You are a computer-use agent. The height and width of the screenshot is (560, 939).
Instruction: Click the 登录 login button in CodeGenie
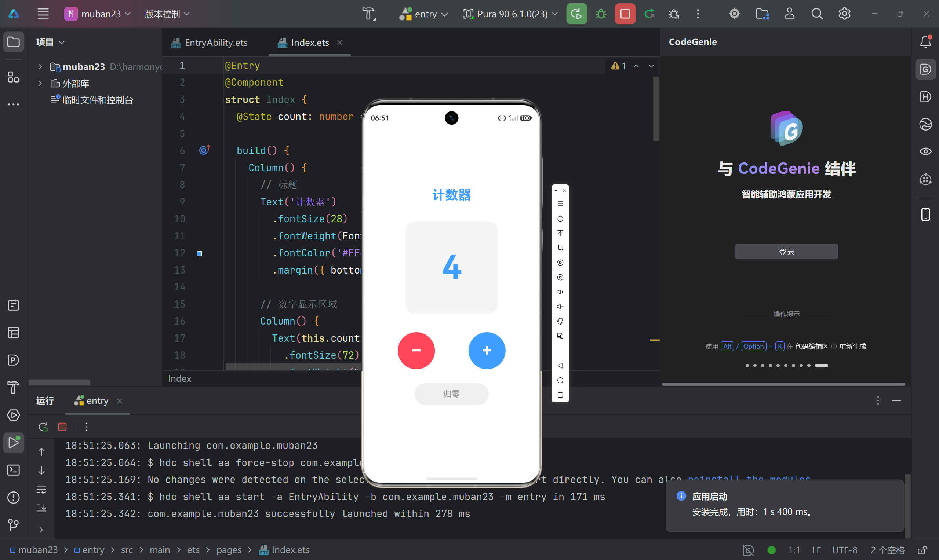[786, 252]
